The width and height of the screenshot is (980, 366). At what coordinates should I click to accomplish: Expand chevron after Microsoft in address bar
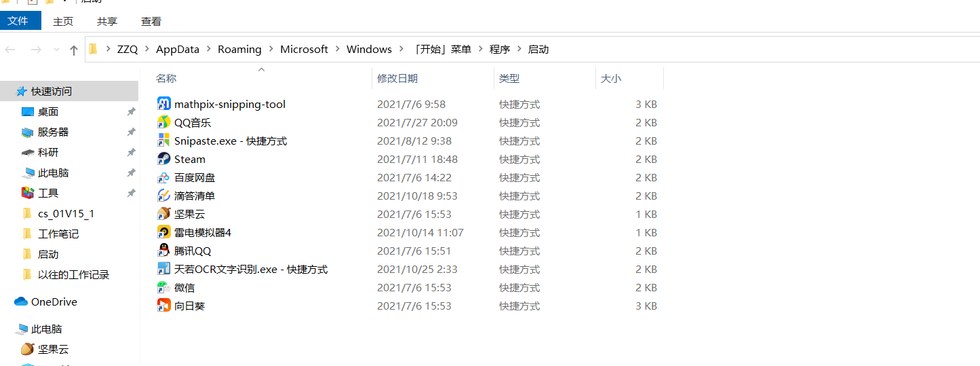[x=337, y=49]
